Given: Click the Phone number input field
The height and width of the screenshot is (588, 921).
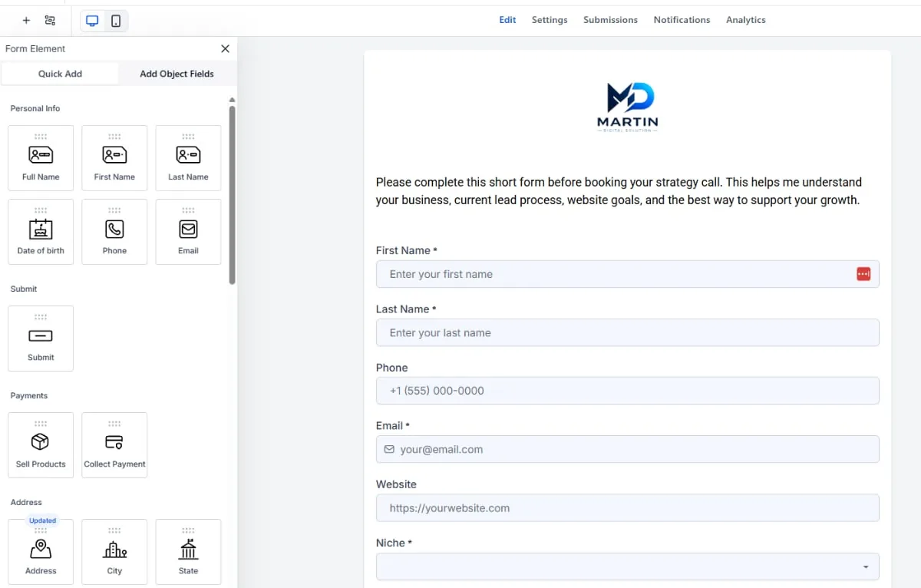Looking at the screenshot, I should 627,391.
